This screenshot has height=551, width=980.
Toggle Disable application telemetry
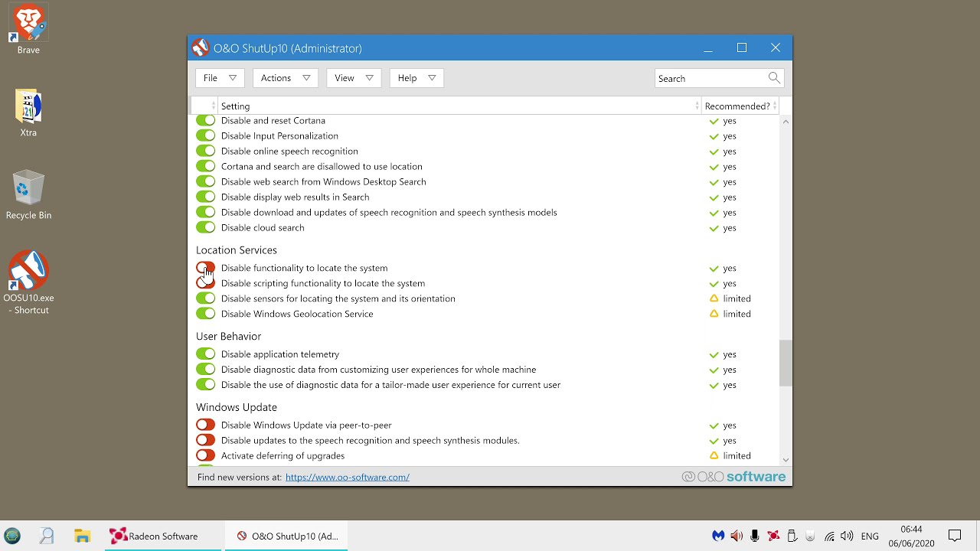[x=205, y=354]
